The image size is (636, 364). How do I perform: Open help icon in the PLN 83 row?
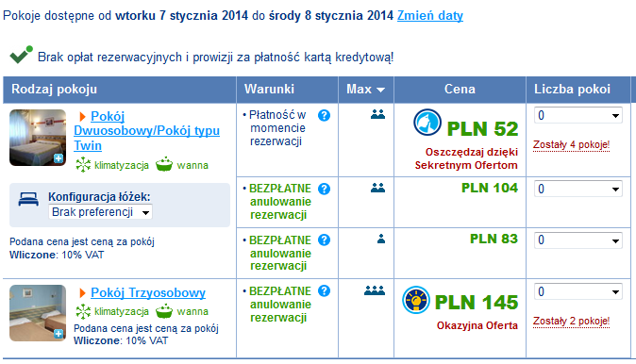[324, 240]
